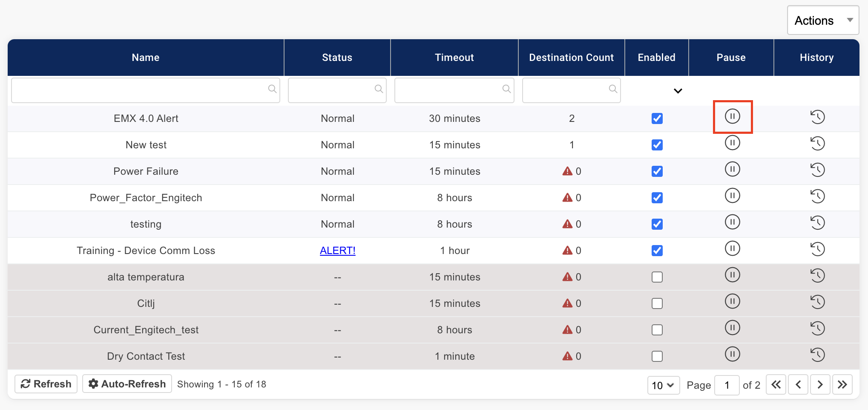Click the Refresh button
Viewport: 868px width, 410px height.
click(x=46, y=384)
